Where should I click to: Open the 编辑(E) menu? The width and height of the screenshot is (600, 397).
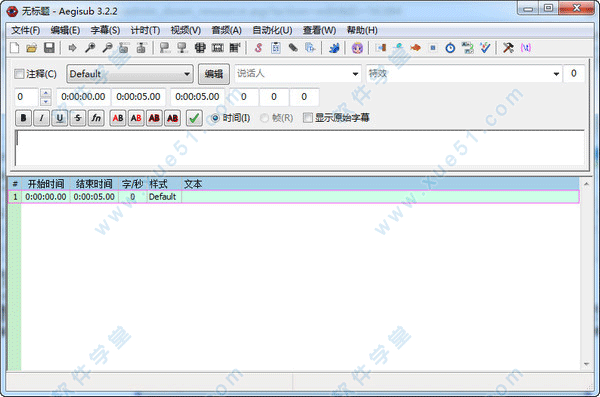click(x=65, y=30)
